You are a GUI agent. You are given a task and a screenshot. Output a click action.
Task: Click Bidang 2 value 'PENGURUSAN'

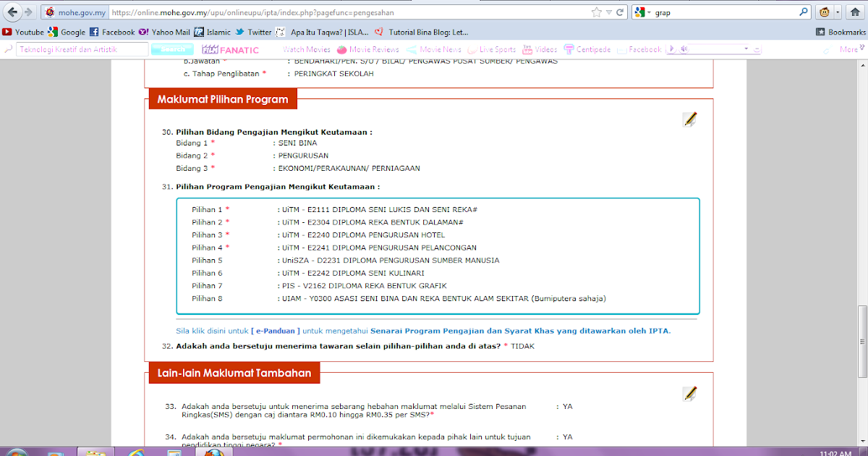pos(303,156)
